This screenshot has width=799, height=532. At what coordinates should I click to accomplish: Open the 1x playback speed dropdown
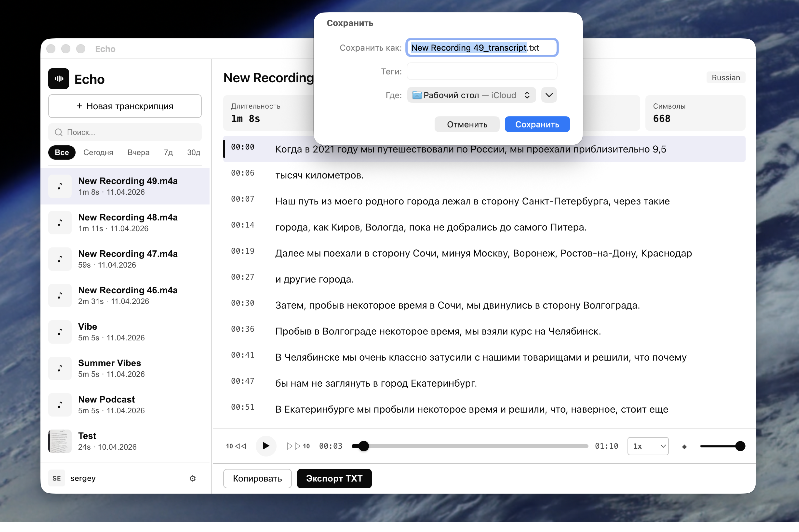(648, 446)
